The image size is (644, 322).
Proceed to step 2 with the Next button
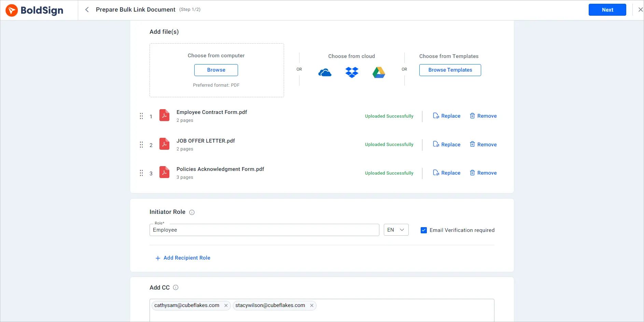[607, 10]
